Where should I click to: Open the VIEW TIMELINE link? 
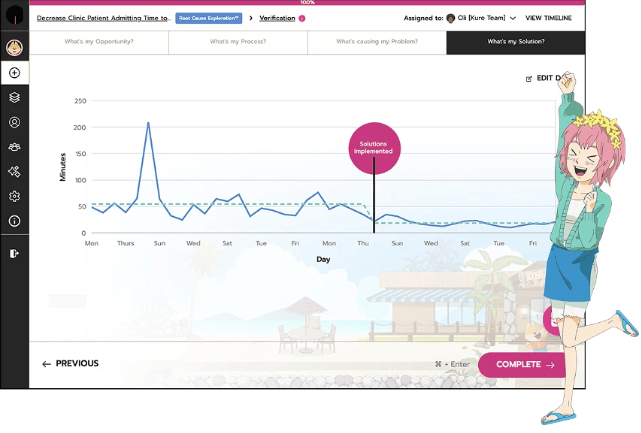pyautogui.click(x=548, y=18)
